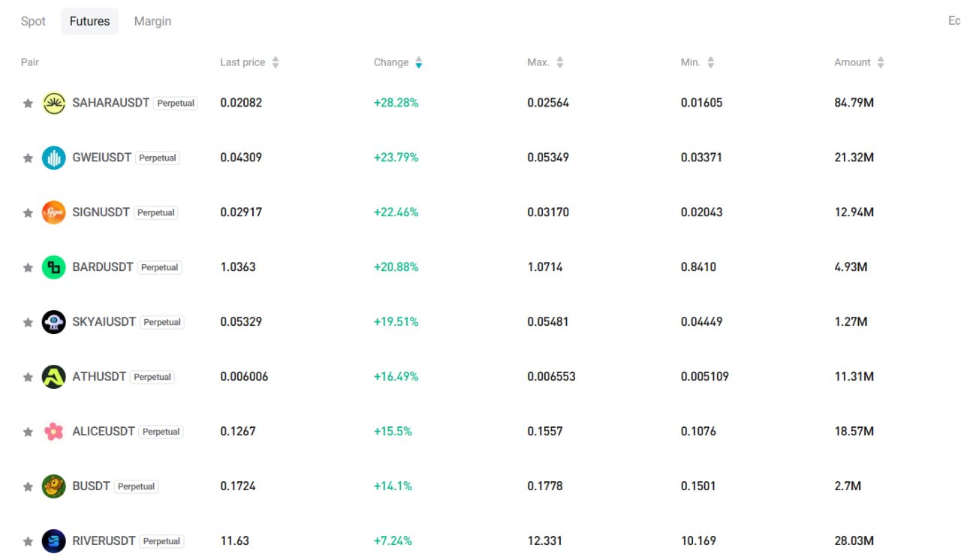
Task: Open the GWEIUSDT pair link
Action: point(102,158)
